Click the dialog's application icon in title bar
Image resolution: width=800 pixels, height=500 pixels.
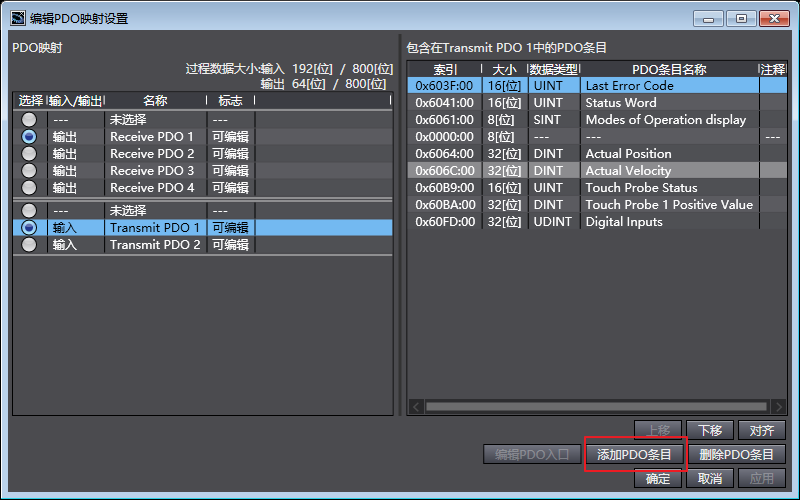click(18, 18)
